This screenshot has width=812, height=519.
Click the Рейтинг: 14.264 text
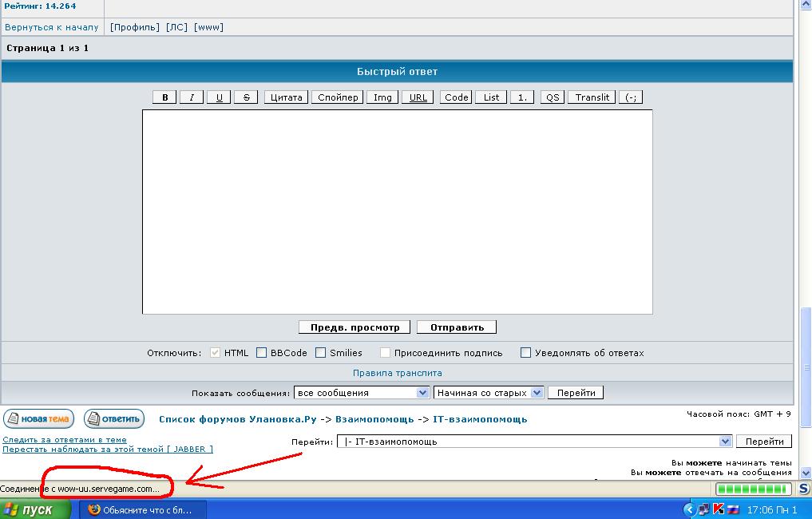[40, 6]
